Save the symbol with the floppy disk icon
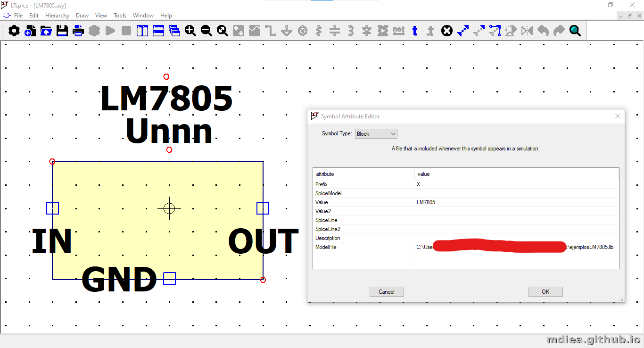The image size is (644, 348). tap(62, 31)
